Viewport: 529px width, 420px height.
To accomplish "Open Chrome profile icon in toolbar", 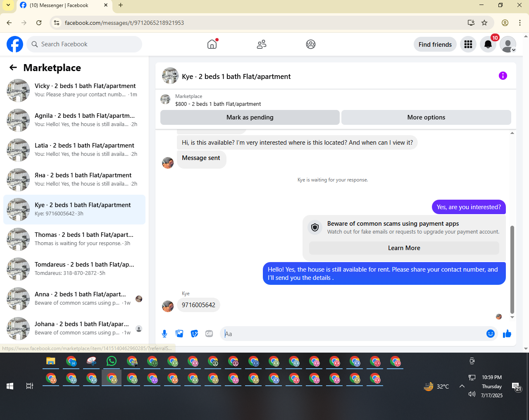I will tap(505, 23).
